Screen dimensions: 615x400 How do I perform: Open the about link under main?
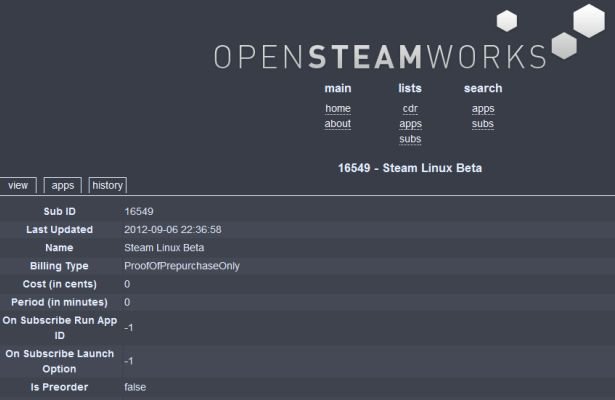(338, 124)
